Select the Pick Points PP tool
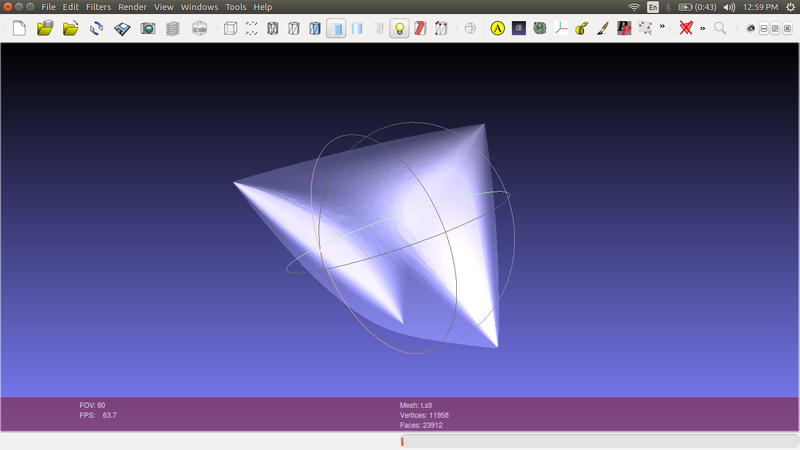The image size is (800, 450). (x=624, y=28)
